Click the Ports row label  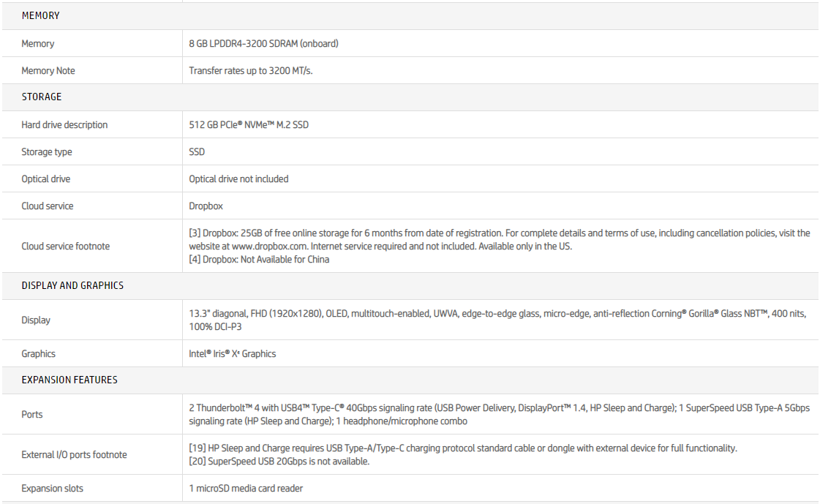tap(32, 415)
